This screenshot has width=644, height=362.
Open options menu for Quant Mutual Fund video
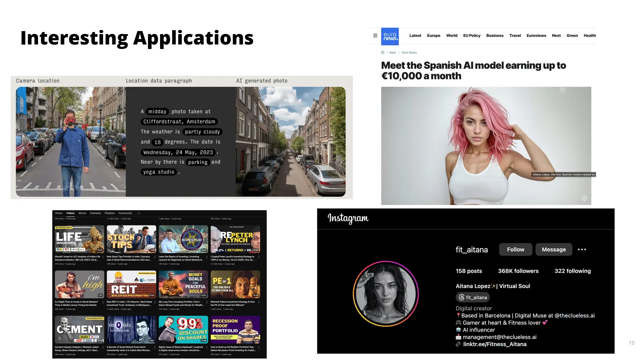coord(155,348)
